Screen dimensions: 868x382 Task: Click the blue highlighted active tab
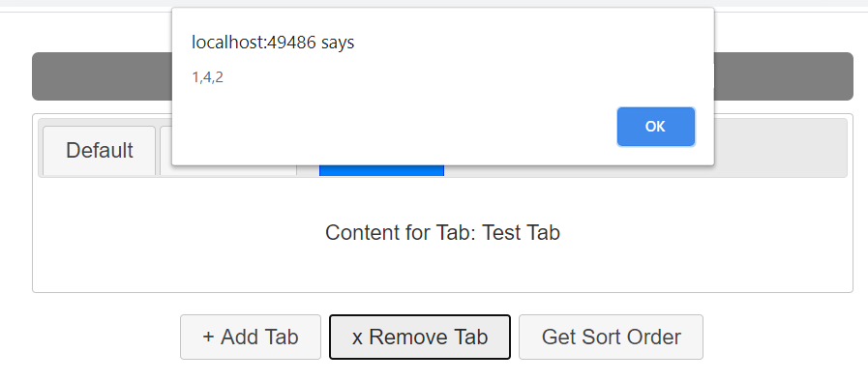[381, 170]
